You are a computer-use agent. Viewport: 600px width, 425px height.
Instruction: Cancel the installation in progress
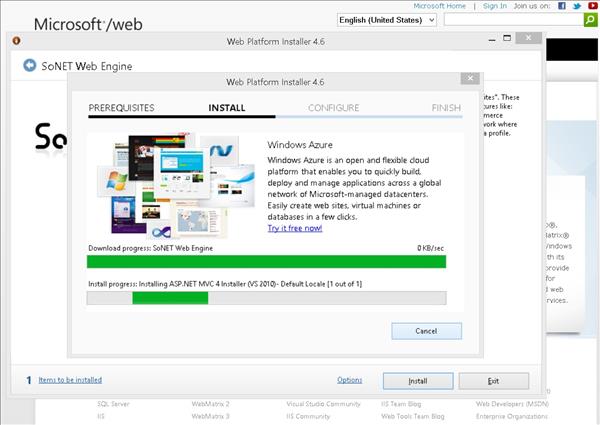426,331
